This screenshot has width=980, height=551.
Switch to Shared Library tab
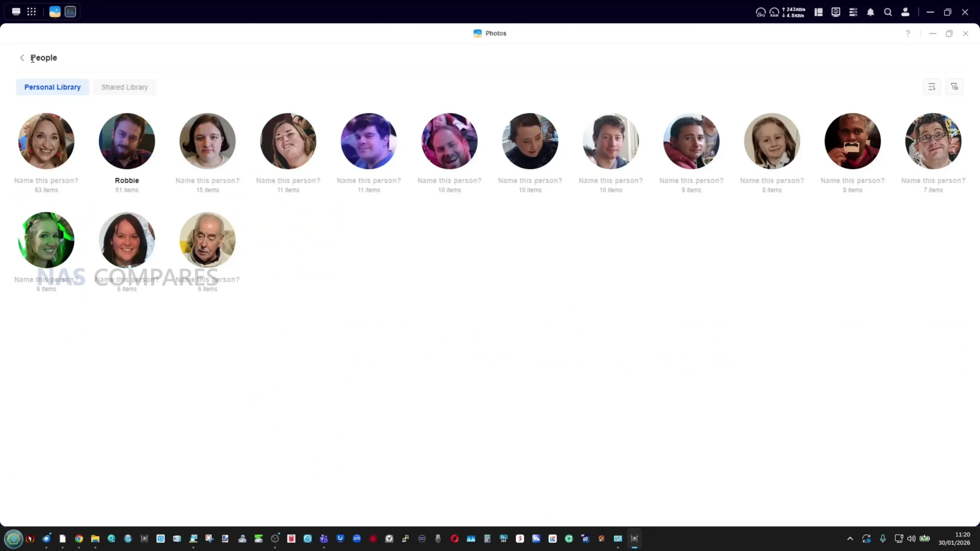[124, 87]
